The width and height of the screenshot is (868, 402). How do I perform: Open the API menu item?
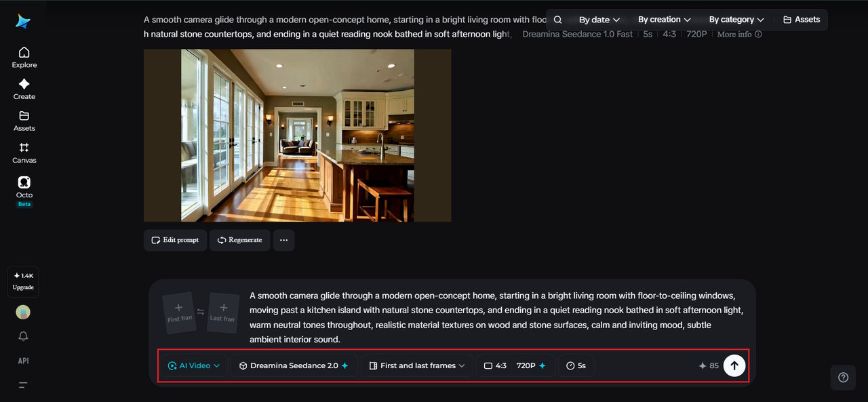(23, 361)
